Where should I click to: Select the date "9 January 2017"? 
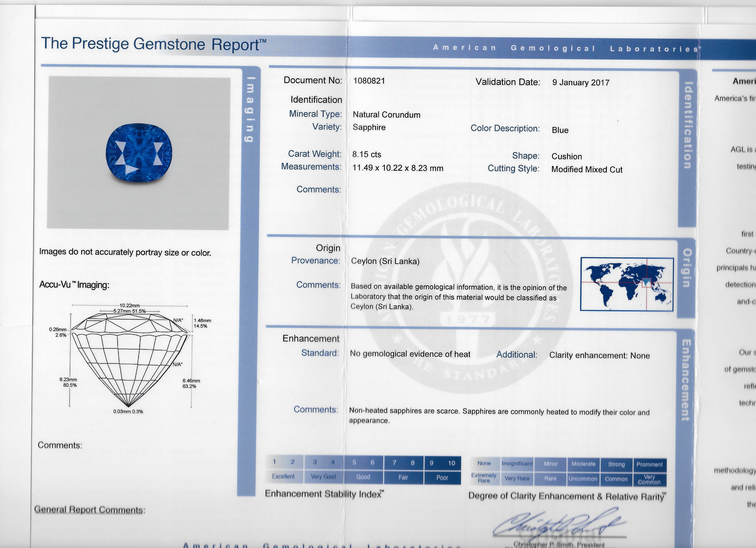click(x=581, y=83)
